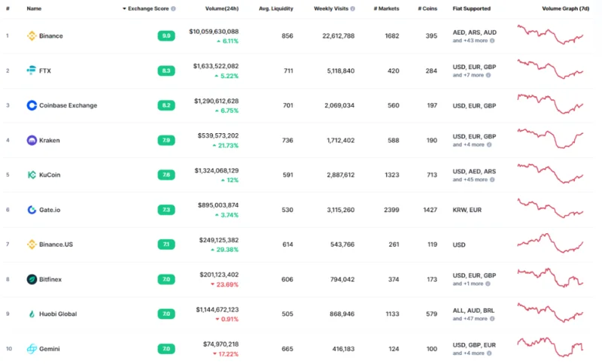602x364 pixels.
Task: Click info icon beside Bitfinex's +1 more
Action: coord(488,284)
